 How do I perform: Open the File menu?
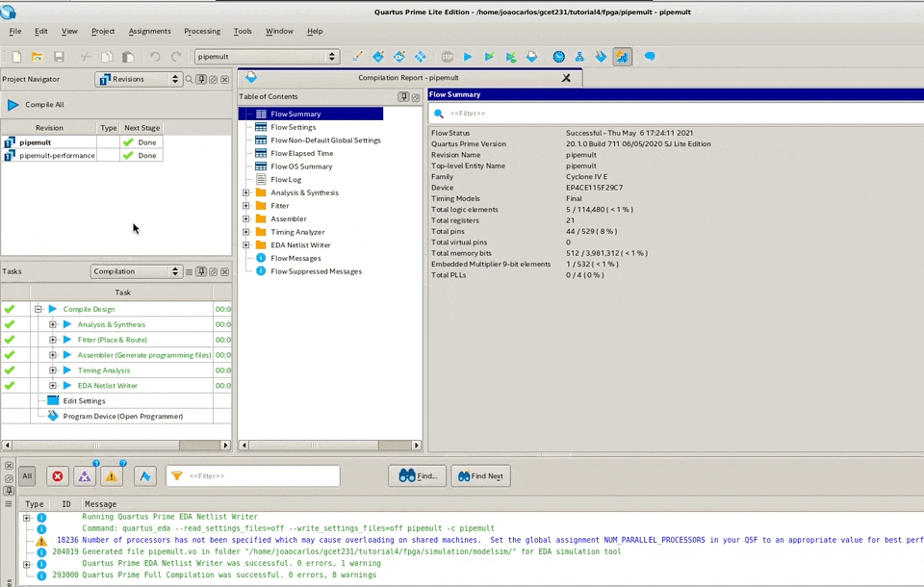coord(15,31)
